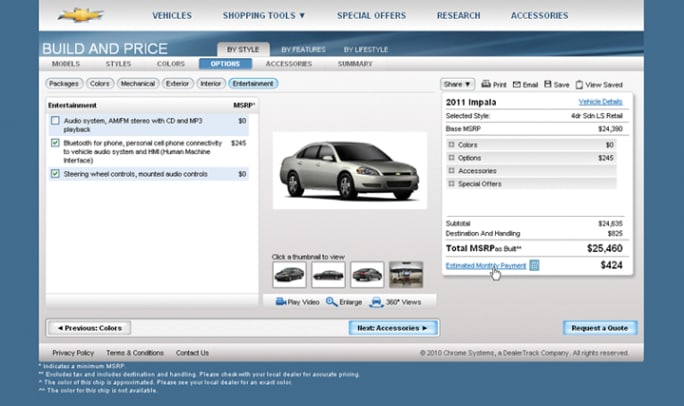Screen dimensions: 684x406
Task: Click the Save disk icon
Action: [546, 85]
